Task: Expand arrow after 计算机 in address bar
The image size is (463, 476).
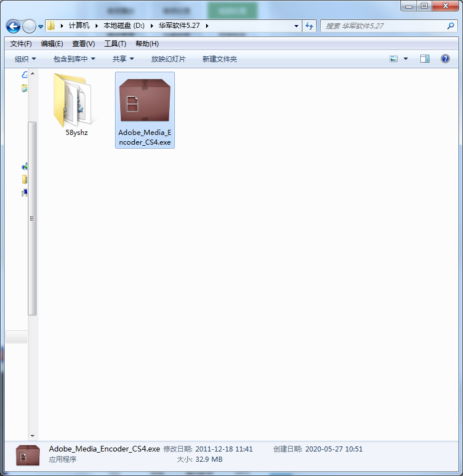Action: (97, 26)
